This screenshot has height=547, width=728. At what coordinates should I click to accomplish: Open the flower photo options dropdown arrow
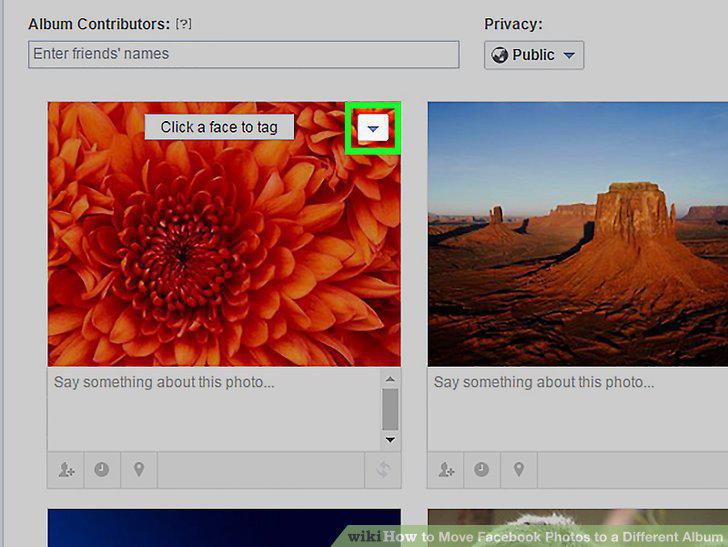coord(373,128)
